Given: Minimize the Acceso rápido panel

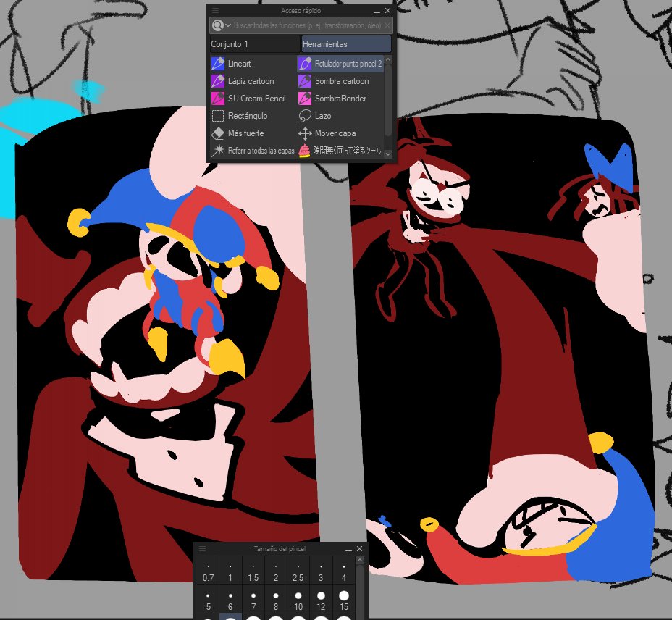Looking at the screenshot, I should [x=377, y=11].
